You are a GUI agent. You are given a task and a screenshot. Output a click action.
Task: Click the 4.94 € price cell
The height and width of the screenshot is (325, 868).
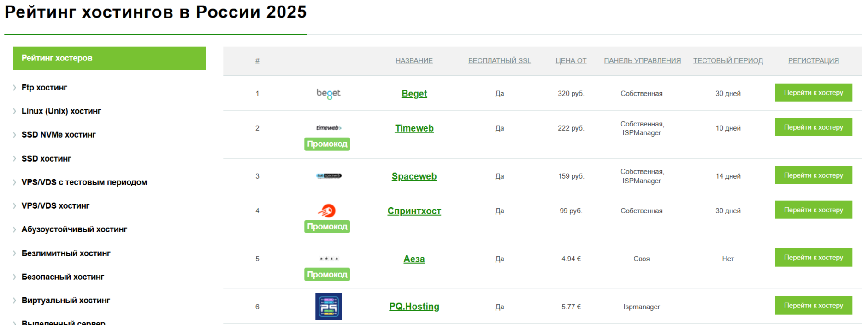coord(571,259)
